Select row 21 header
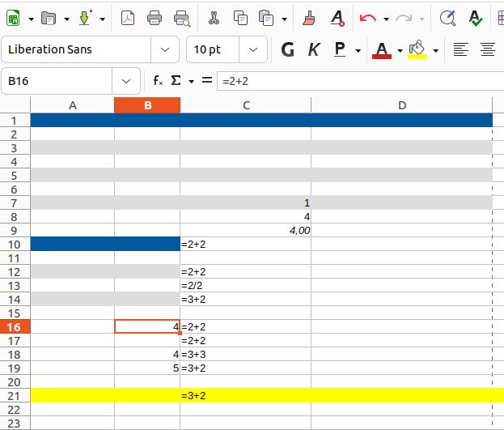 [15, 395]
